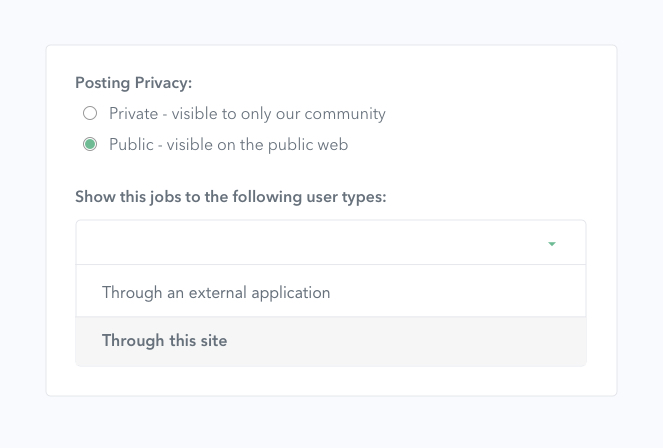Close the open user types list via the caret

[551, 244]
